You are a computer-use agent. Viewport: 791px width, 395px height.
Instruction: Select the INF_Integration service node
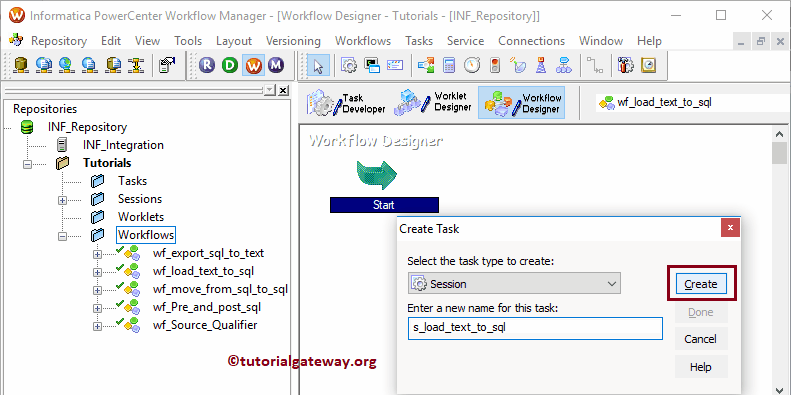point(123,145)
